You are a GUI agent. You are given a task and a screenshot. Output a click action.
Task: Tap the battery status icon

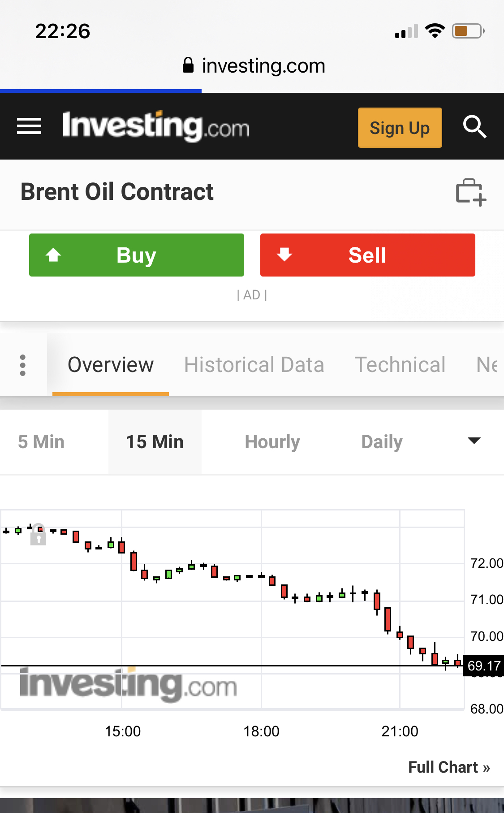(x=468, y=31)
